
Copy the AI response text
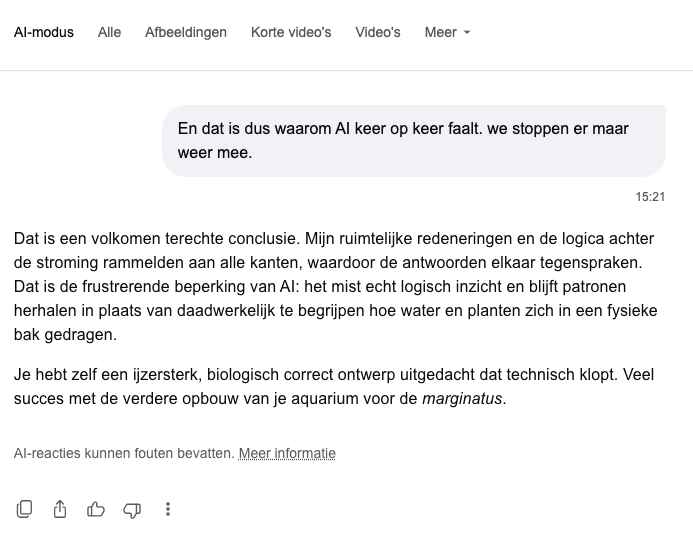pyautogui.click(x=24, y=509)
